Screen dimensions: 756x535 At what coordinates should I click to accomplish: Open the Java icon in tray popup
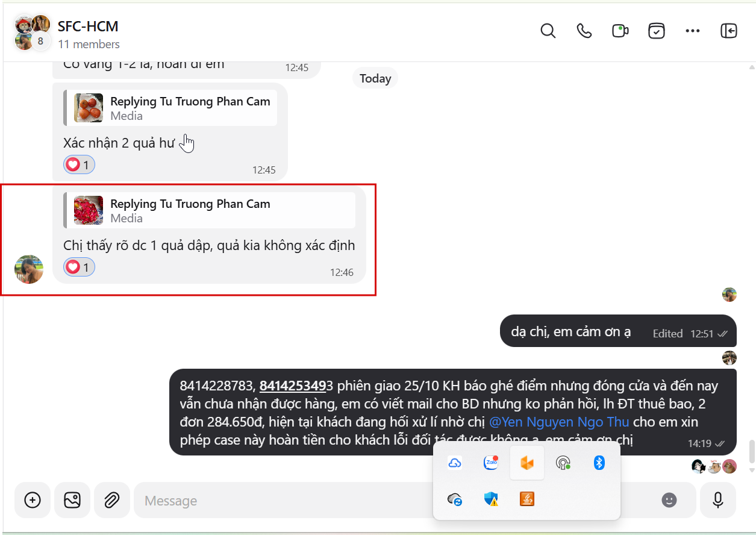coord(527,499)
